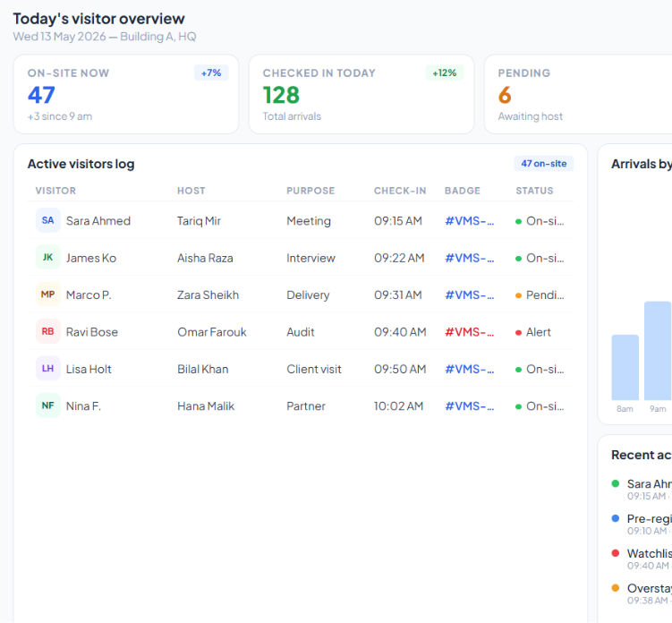Click the On-site status for Nina F.
Screen dimensions: 672x623
[540, 406]
